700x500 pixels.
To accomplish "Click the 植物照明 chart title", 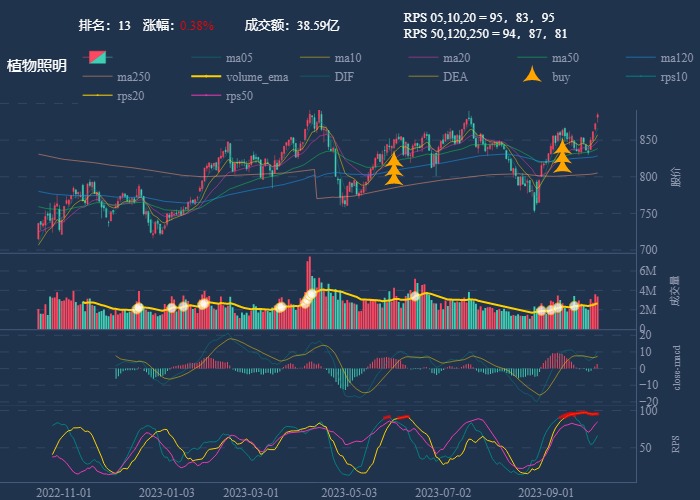I will pos(37,66).
